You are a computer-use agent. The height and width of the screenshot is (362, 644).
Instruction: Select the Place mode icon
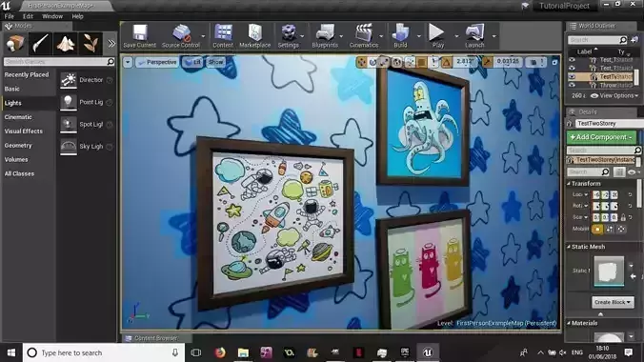click(x=15, y=43)
